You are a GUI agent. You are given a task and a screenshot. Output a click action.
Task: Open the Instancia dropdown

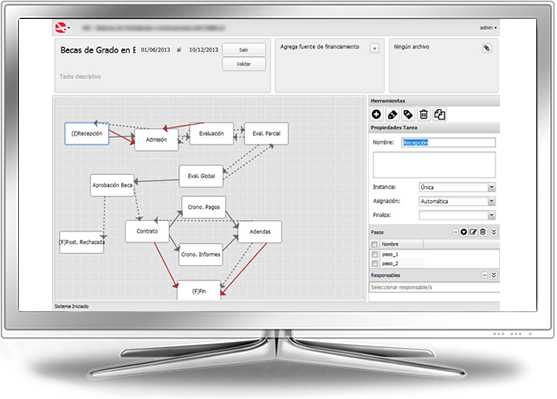click(x=492, y=187)
